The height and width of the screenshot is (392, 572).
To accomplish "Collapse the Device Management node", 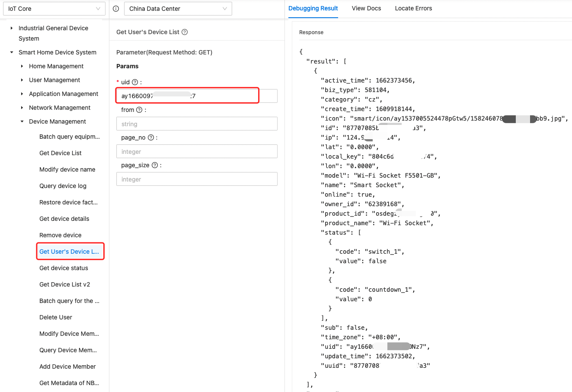I will [x=22, y=121].
